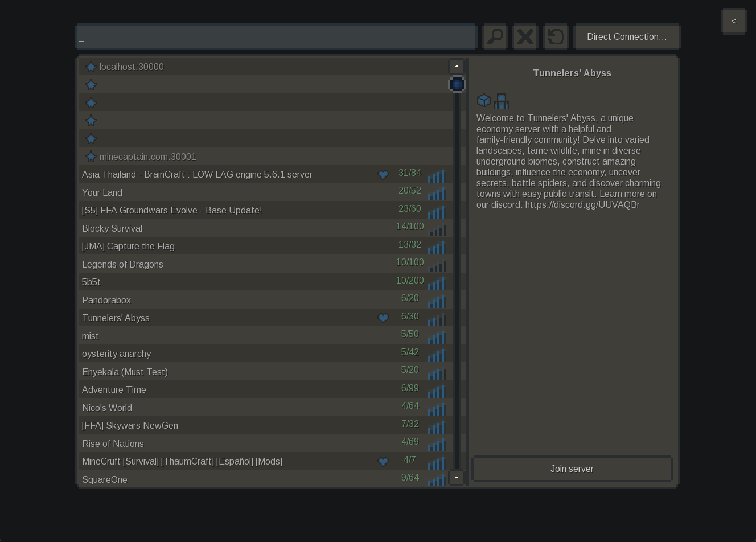Click the house icon beside localhost:30000
756x542 pixels.
point(91,67)
